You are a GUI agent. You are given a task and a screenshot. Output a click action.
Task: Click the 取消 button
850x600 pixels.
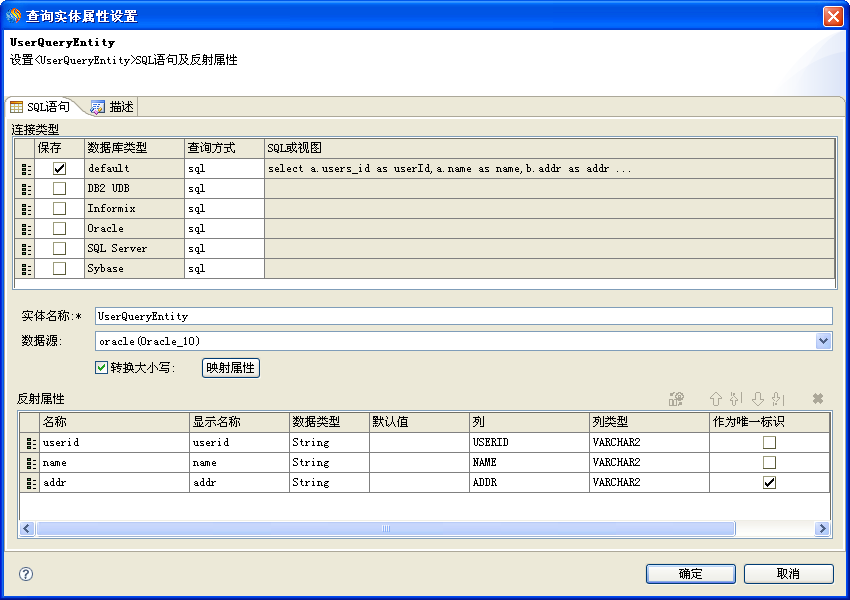click(x=788, y=574)
